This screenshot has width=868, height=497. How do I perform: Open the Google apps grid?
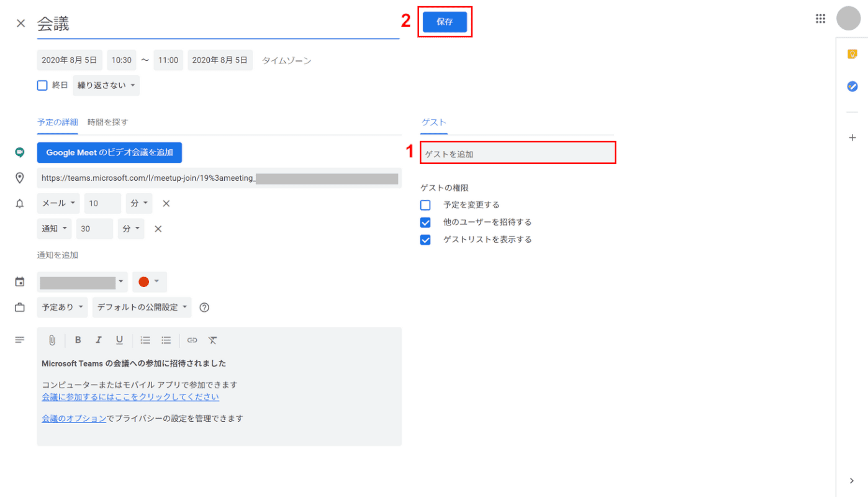820,19
